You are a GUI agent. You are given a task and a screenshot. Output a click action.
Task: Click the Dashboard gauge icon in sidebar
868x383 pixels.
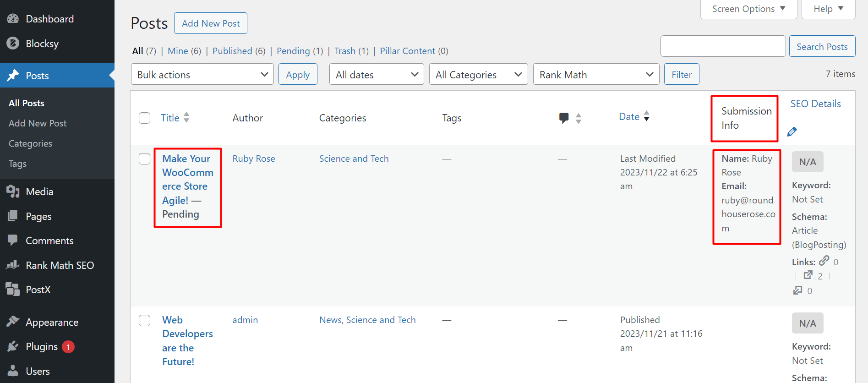tap(13, 19)
